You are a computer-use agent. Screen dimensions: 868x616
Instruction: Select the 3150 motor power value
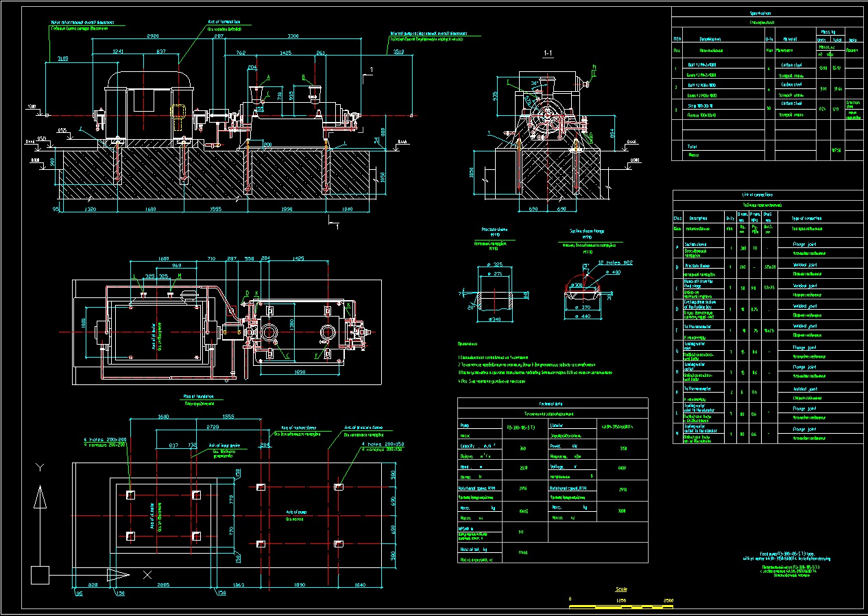pyautogui.click(x=622, y=447)
